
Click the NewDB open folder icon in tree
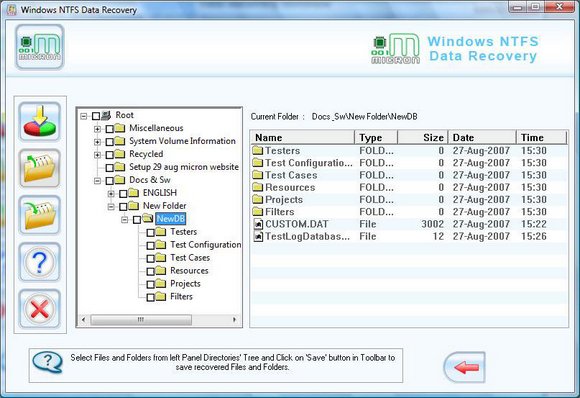[148, 219]
